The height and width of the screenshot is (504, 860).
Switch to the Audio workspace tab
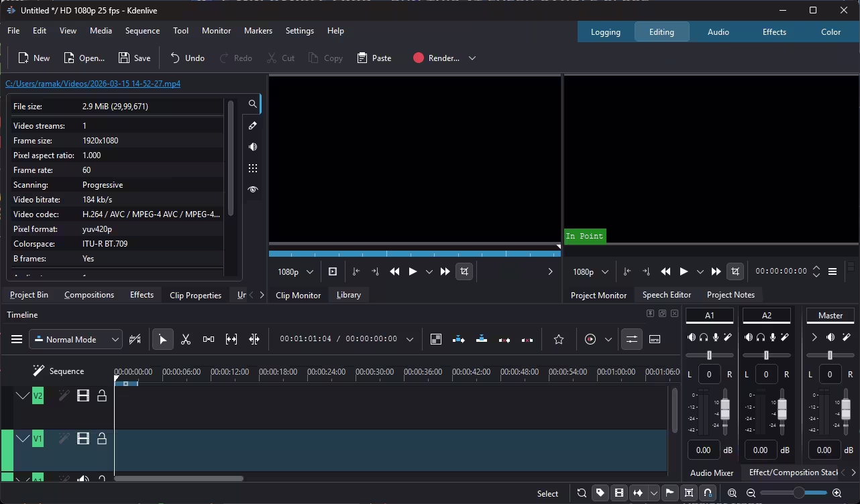[718, 31]
